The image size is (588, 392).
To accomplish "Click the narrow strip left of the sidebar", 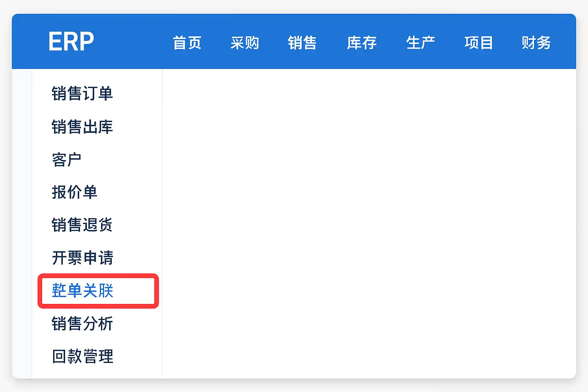I will pos(22,222).
